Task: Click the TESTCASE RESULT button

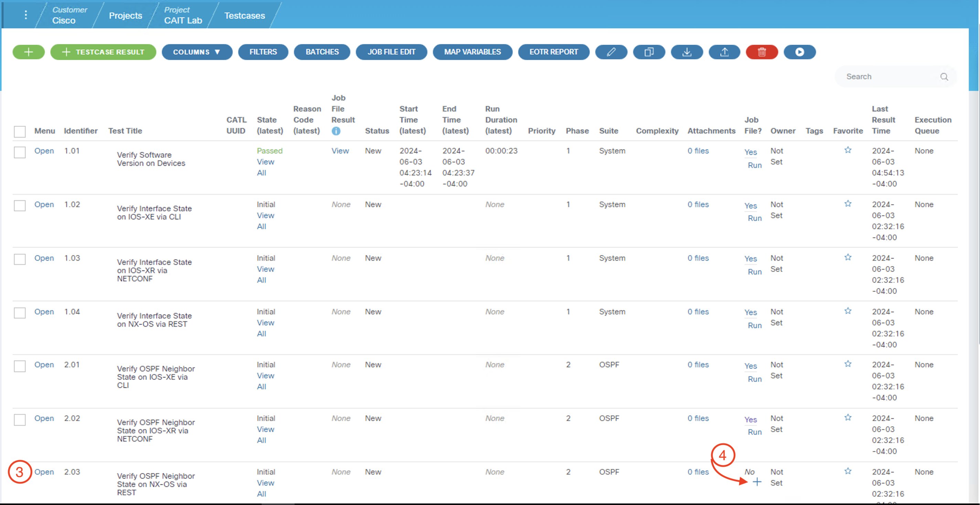Action: coord(103,52)
